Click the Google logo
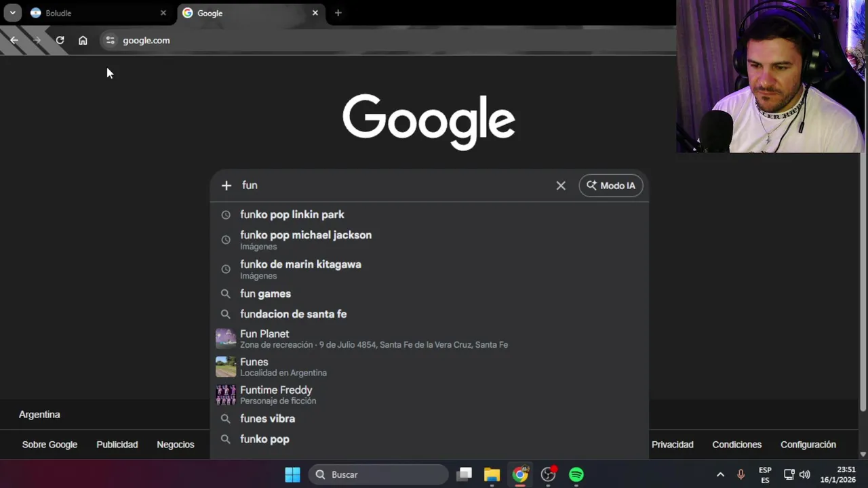The image size is (868, 488). coord(429,122)
